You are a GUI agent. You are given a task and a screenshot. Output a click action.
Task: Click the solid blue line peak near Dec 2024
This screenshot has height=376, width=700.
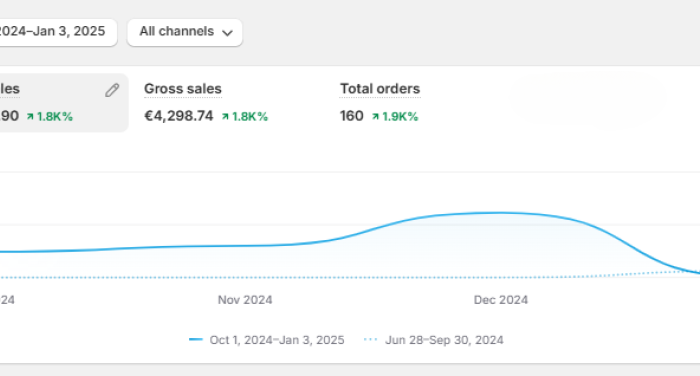pos(498,213)
